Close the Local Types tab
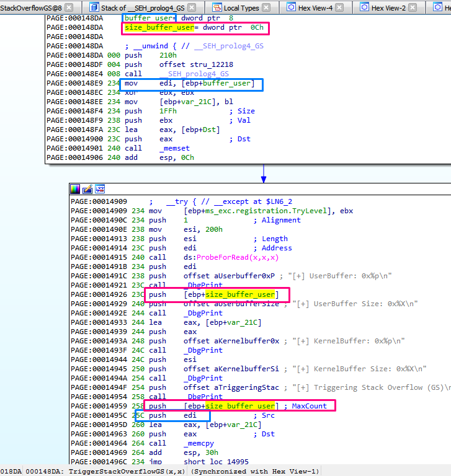The width and height of the screenshot is (451, 476). point(266,7)
